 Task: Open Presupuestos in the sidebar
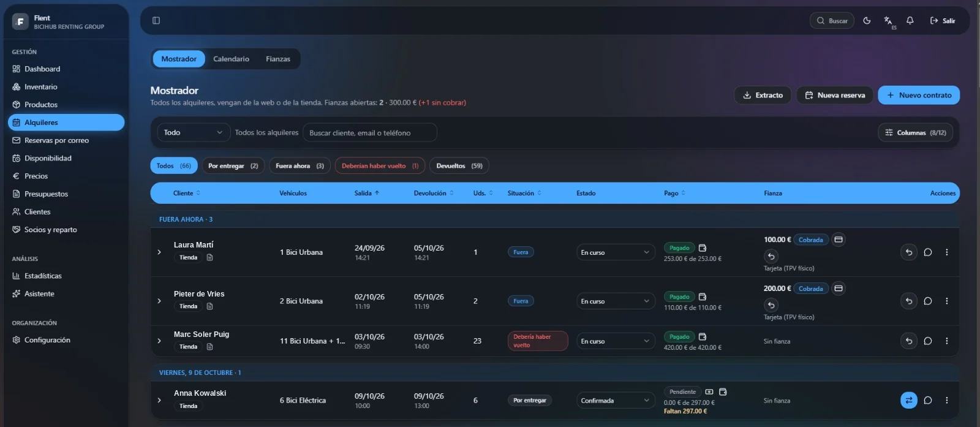pyautogui.click(x=66, y=194)
